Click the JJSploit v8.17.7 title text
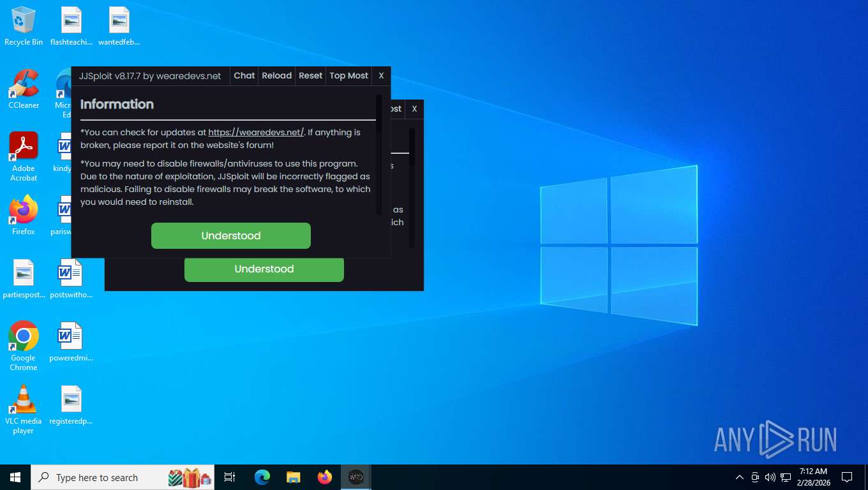Viewport: 868px width, 490px height. [150, 75]
